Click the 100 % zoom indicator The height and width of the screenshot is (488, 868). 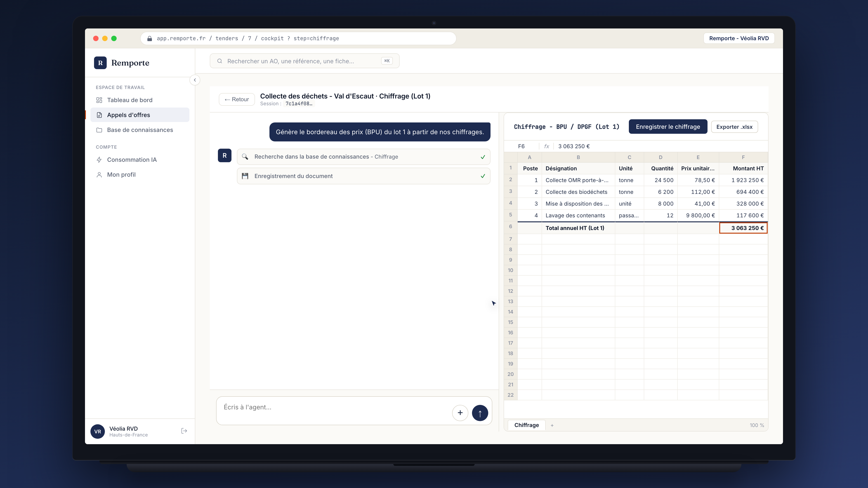pos(757,425)
